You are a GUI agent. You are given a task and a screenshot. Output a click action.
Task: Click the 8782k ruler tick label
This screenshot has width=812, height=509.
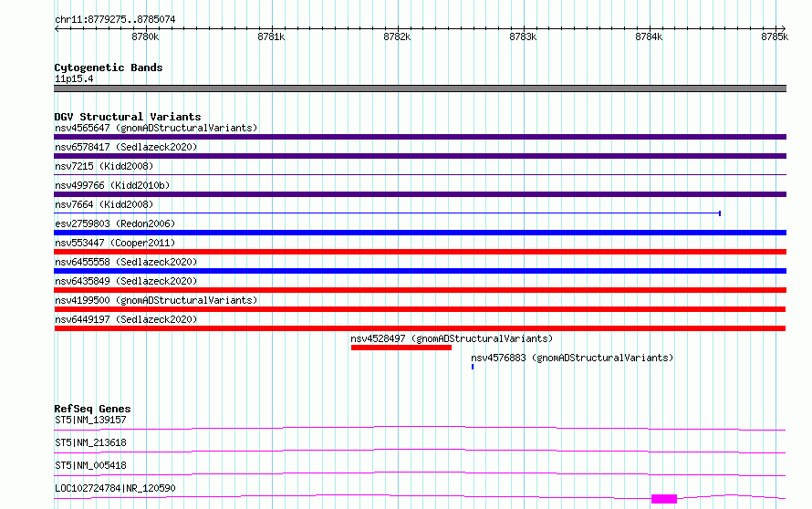(397, 36)
